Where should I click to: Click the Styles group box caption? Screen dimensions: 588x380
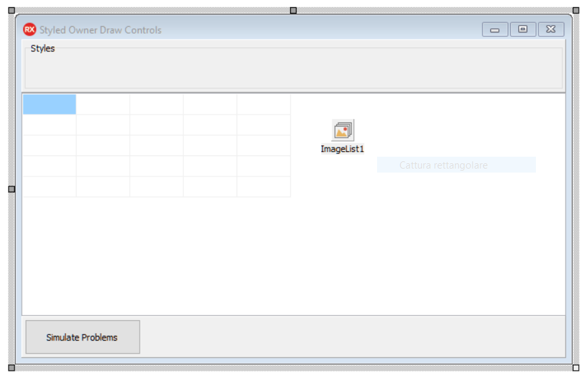click(x=43, y=49)
